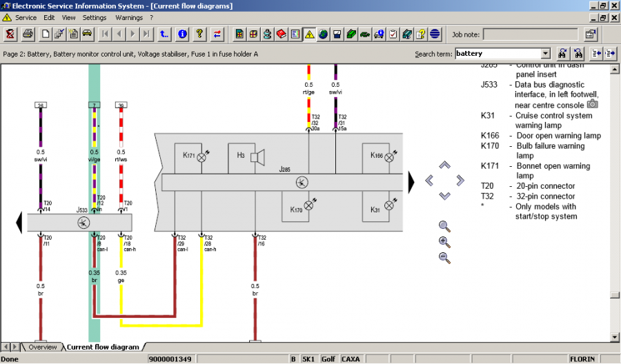Click the camera icon beside J533 description
This screenshot has width=621, height=364.
(592, 104)
